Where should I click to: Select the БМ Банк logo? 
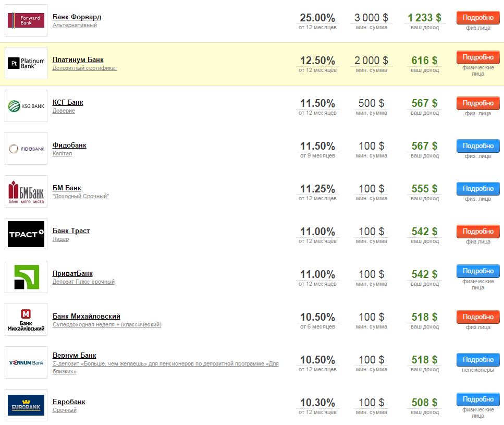[x=26, y=191]
